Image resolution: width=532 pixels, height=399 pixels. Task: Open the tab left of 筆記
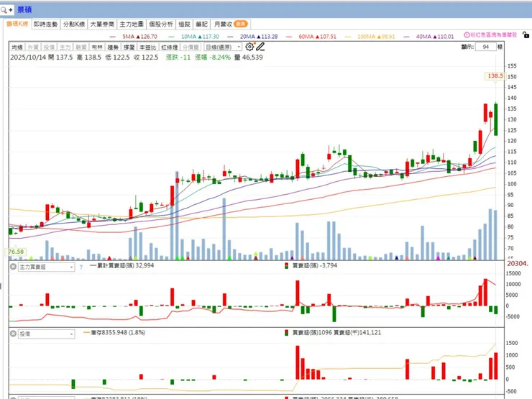coord(184,24)
